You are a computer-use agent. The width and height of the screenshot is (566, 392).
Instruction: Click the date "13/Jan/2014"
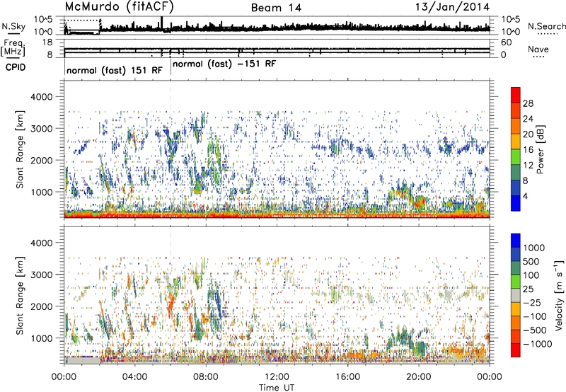point(453,7)
